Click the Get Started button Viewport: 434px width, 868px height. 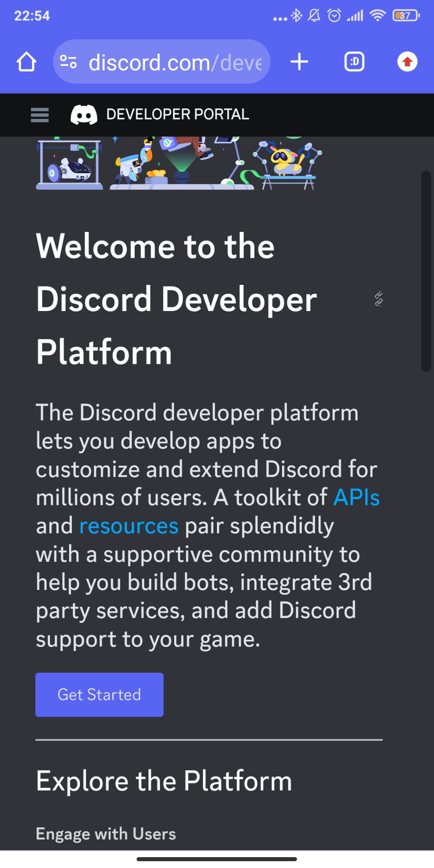point(99,694)
